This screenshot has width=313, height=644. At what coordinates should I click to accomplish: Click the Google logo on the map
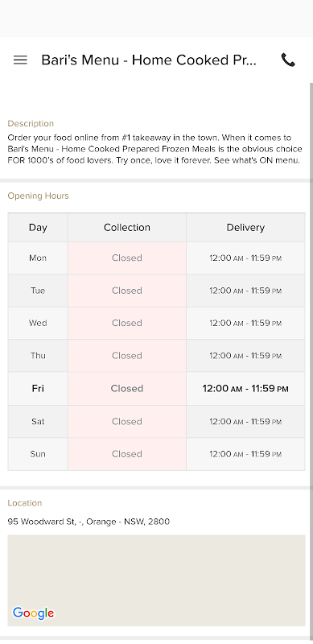coord(33,613)
